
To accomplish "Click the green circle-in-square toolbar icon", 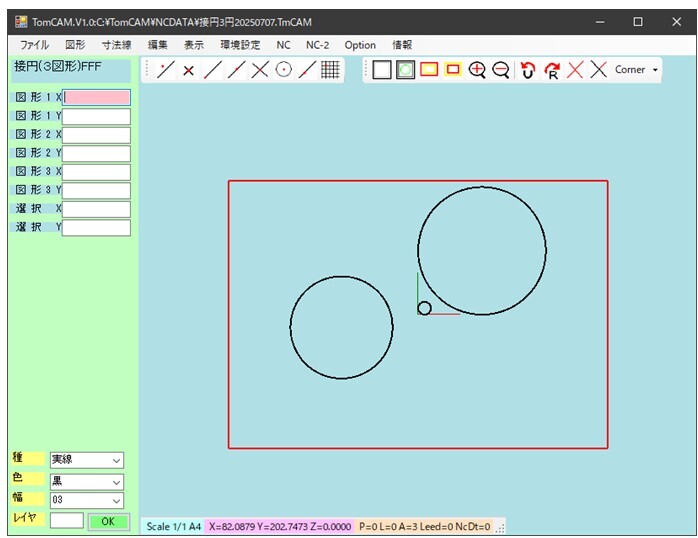I will (405, 70).
